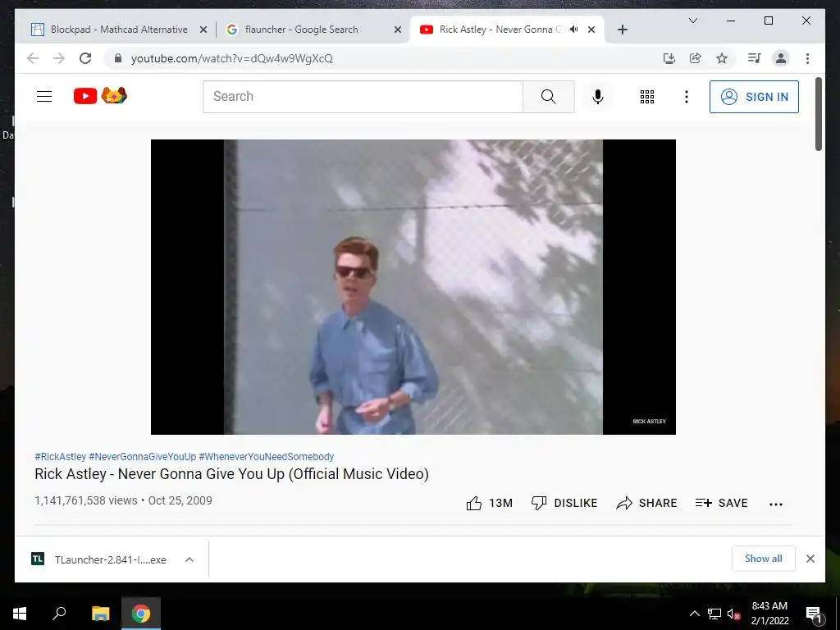The image size is (840, 630).
Task: Open a new Chrome tab
Action: pos(622,30)
